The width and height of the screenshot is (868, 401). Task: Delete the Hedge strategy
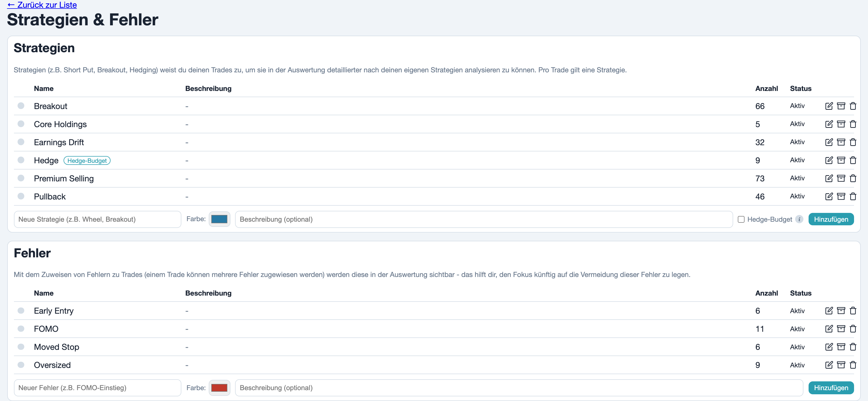coord(853,160)
